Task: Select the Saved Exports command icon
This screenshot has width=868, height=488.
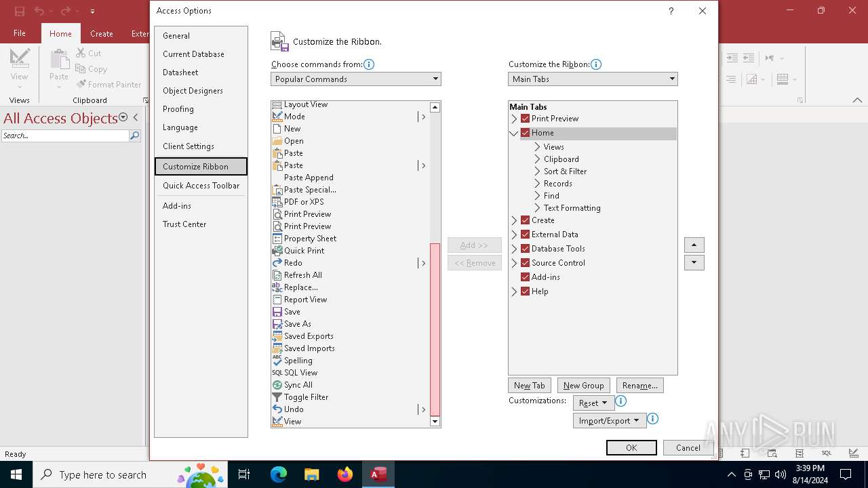Action: pyautogui.click(x=277, y=336)
